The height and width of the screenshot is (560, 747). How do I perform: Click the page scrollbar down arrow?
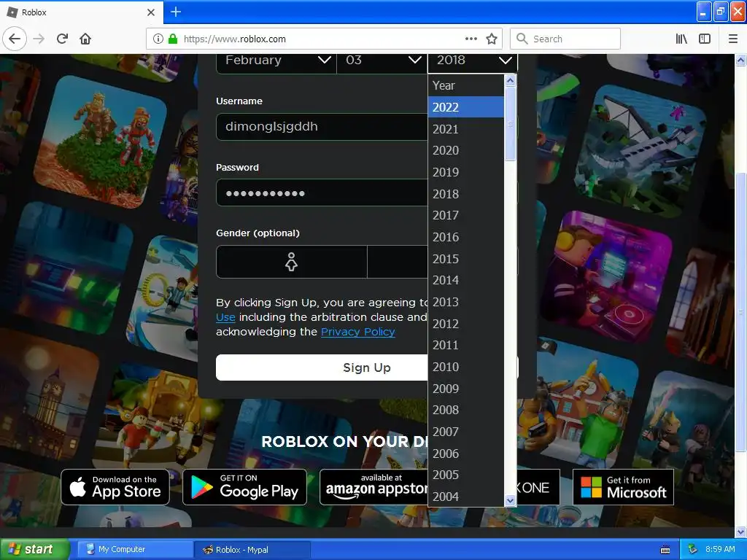[741, 532]
